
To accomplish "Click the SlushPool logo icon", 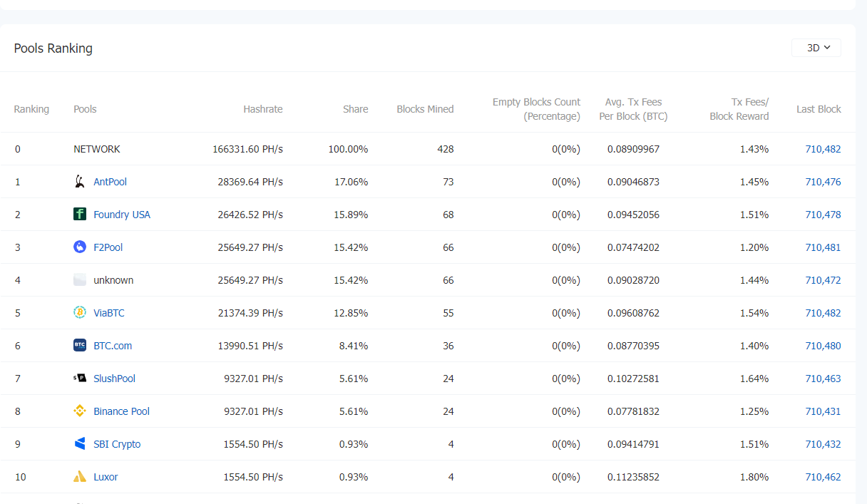I will [80, 379].
